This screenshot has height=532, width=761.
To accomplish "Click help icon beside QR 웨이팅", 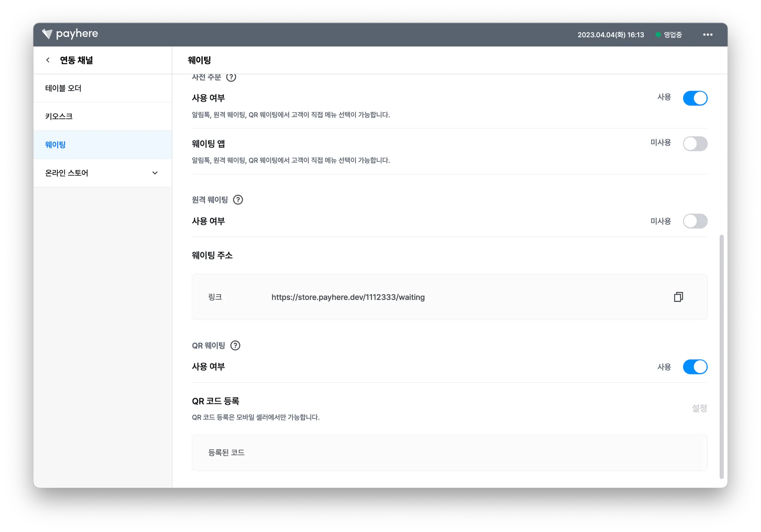I will point(235,346).
